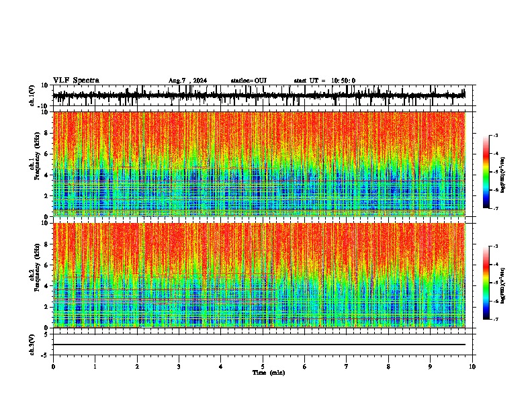Click the time axis tick label "6"

(305, 367)
